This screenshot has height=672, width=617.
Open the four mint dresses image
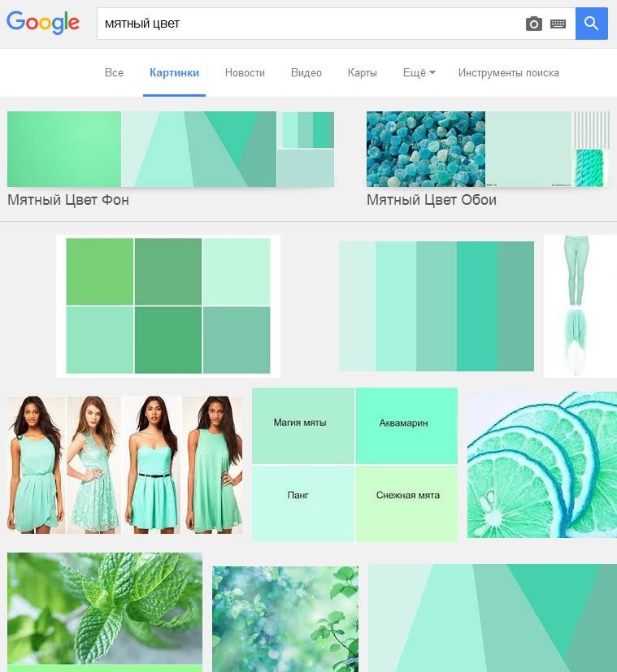pos(124,464)
